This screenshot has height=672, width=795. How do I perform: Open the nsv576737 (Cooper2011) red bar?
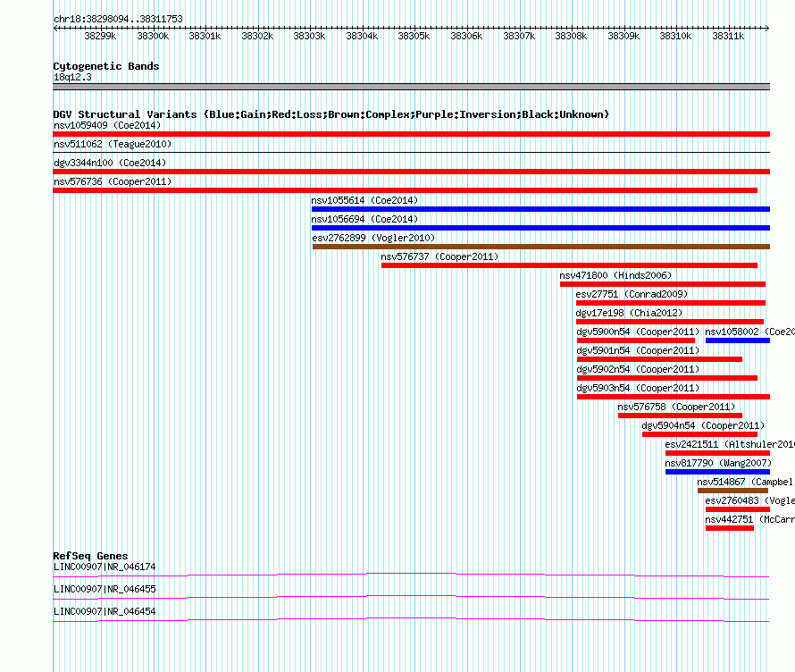pyautogui.click(x=569, y=265)
